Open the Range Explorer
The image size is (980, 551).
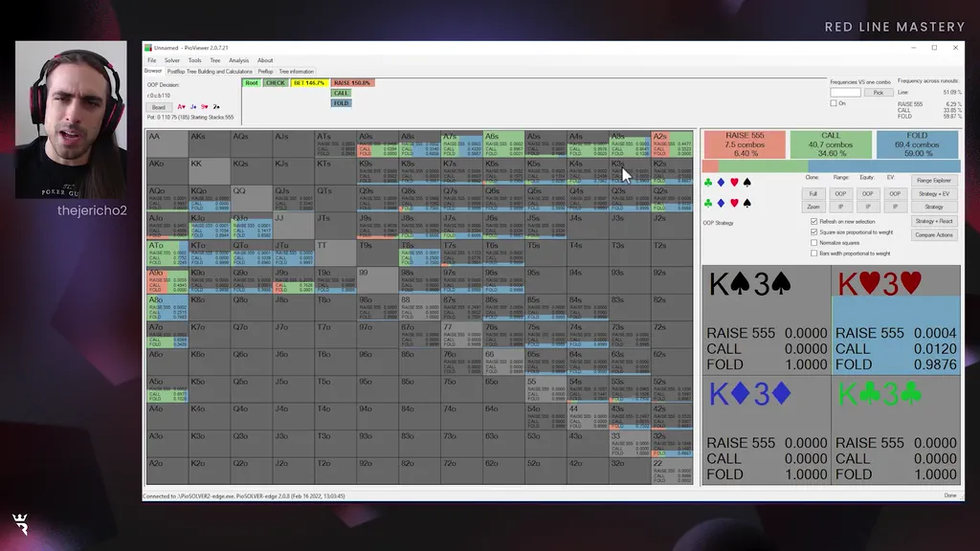pyautogui.click(x=934, y=181)
